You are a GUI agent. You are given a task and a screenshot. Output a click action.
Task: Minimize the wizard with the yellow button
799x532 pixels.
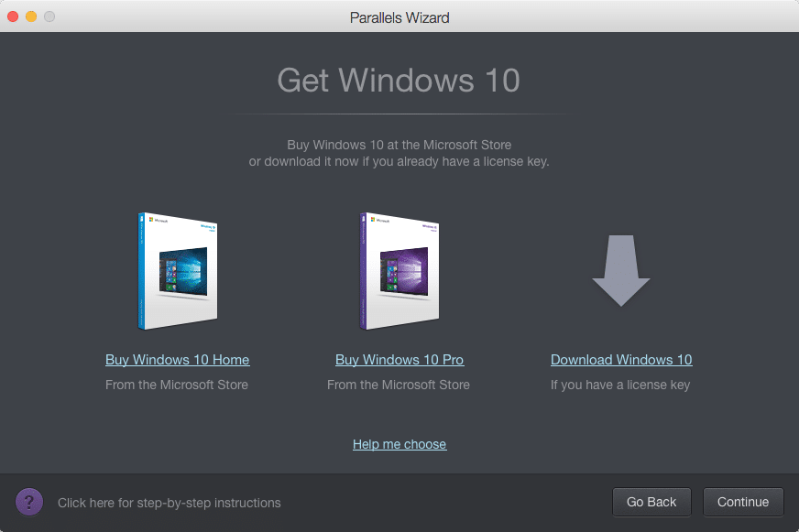[31, 16]
